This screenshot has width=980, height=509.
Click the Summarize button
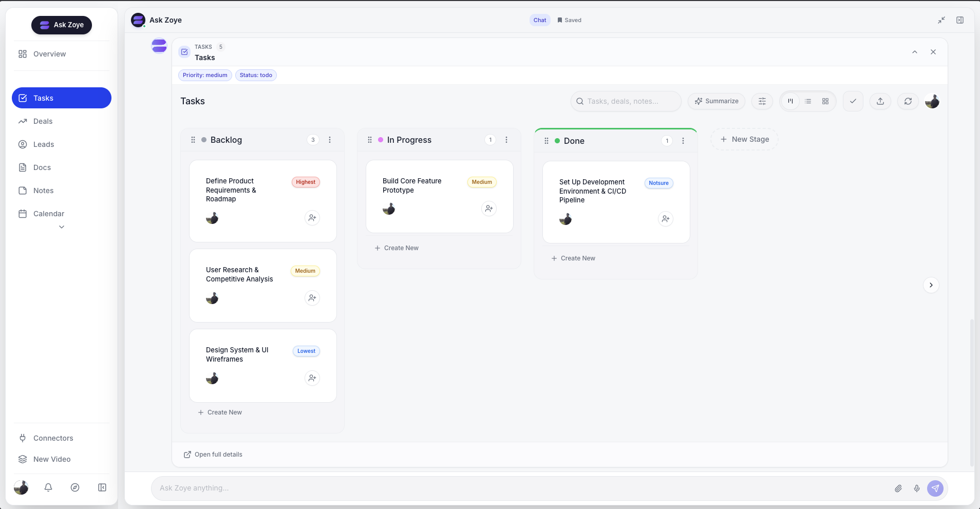[717, 101]
